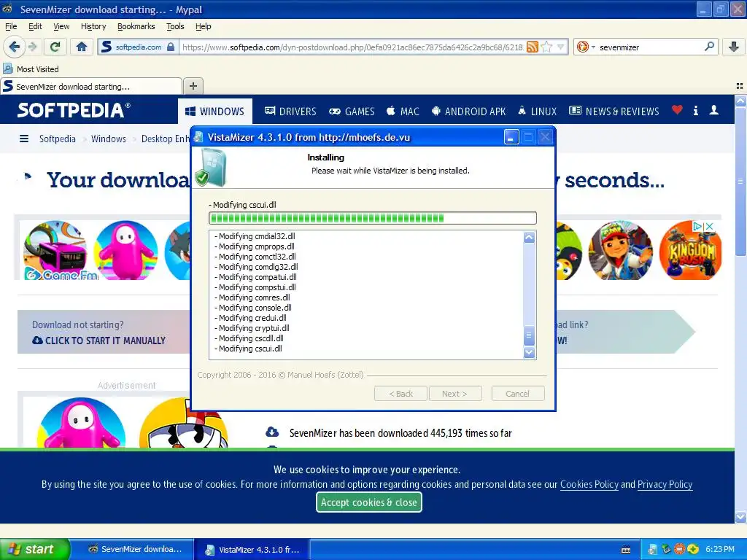
Task: Open the File menu
Action: [11, 26]
